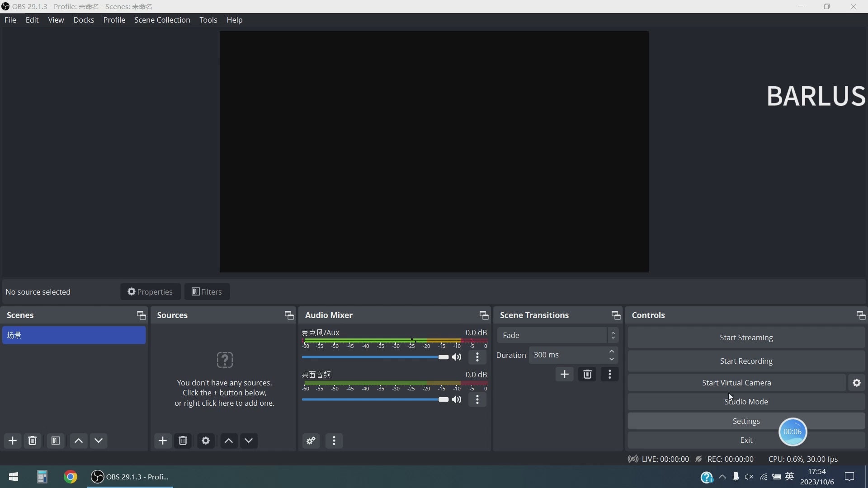Click the Audio Mixer overflow menu icon
The image size is (868, 488).
coord(334,441)
